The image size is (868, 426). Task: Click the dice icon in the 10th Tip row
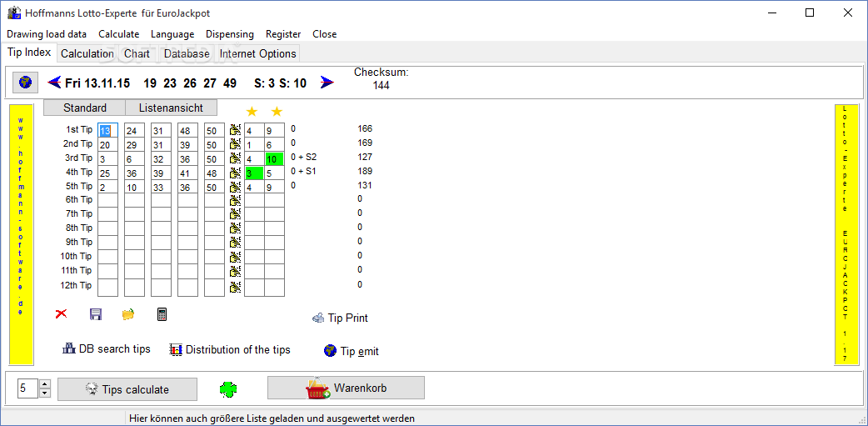pos(235,257)
